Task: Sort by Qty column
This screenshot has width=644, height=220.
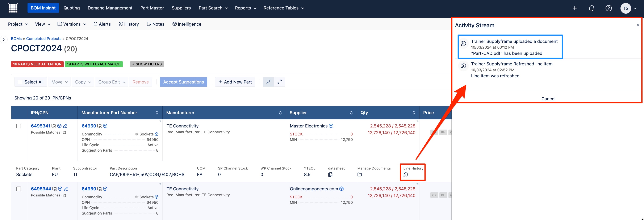Action: (x=414, y=113)
